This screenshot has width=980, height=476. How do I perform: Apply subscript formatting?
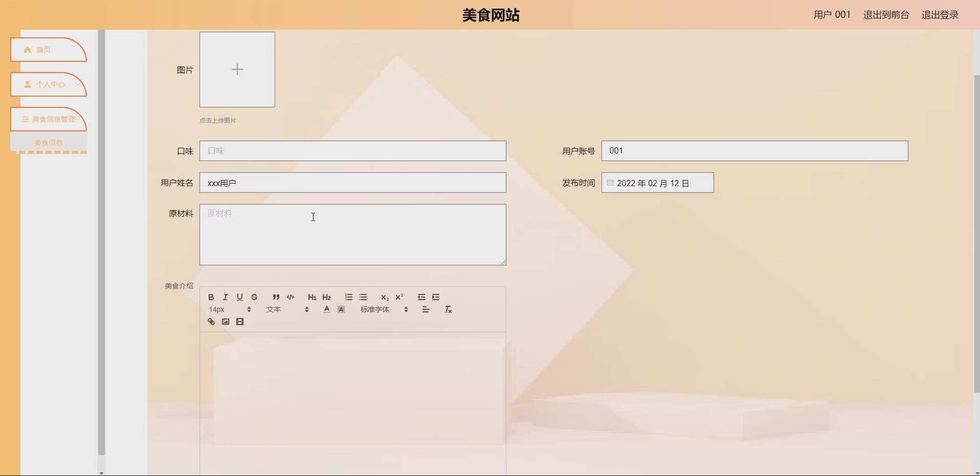[x=385, y=297]
